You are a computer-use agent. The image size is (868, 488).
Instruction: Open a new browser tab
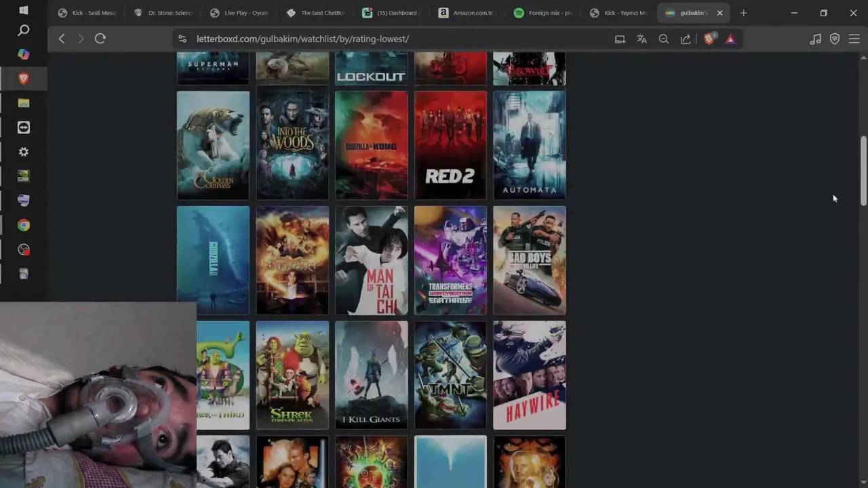tap(743, 13)
